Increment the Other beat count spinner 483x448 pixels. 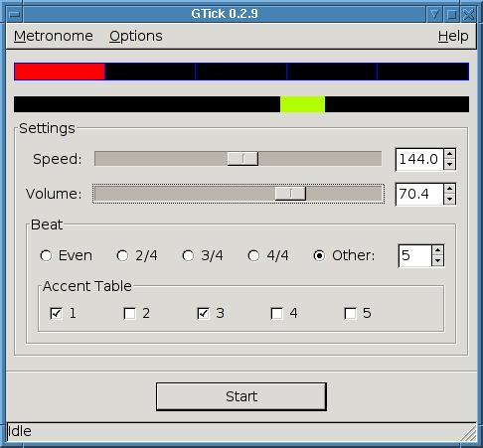pos(438,250)
